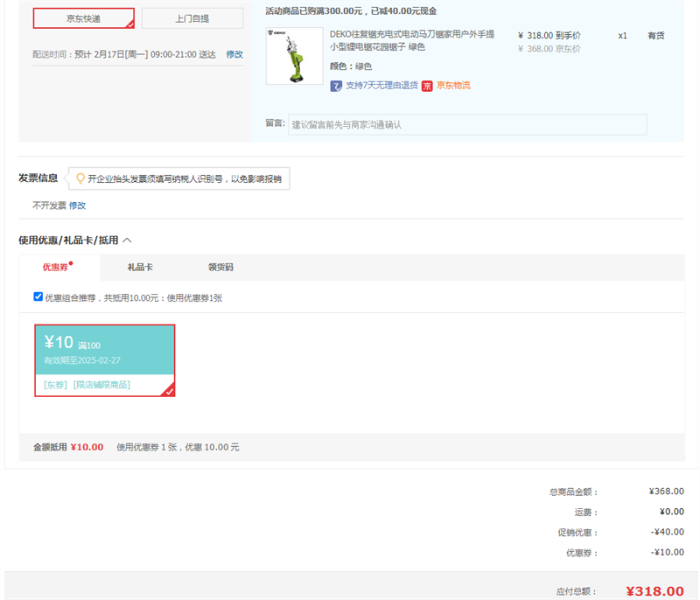Click the lightbulb tip icon by 发票信息

point(80,178)
